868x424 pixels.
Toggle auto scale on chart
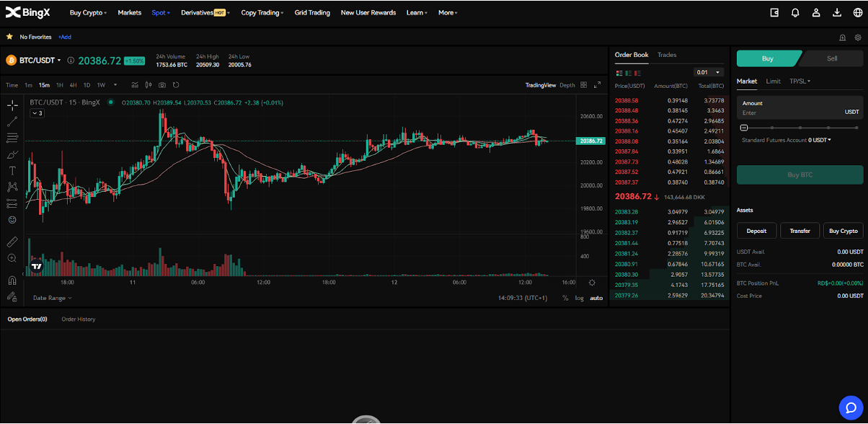(596, 298)
